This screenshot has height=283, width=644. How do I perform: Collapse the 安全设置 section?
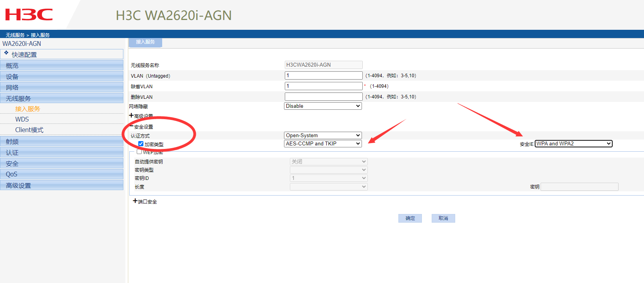click(x=132, y=126)
